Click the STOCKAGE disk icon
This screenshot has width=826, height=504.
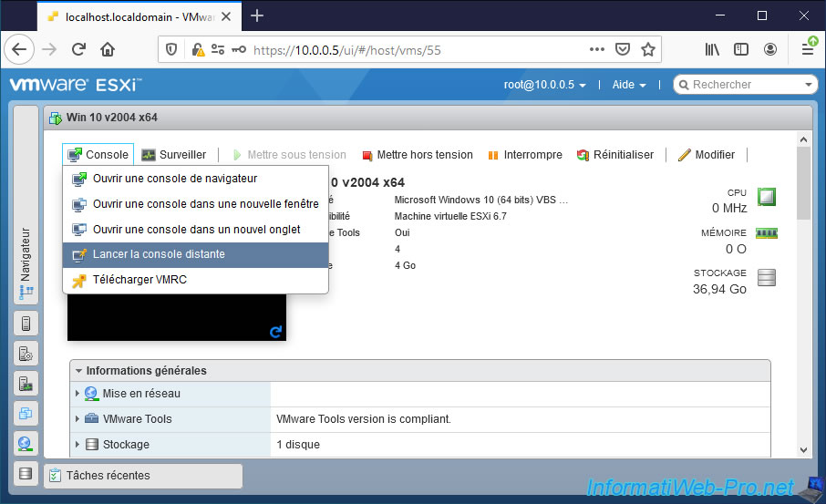[x=767, y=277]
